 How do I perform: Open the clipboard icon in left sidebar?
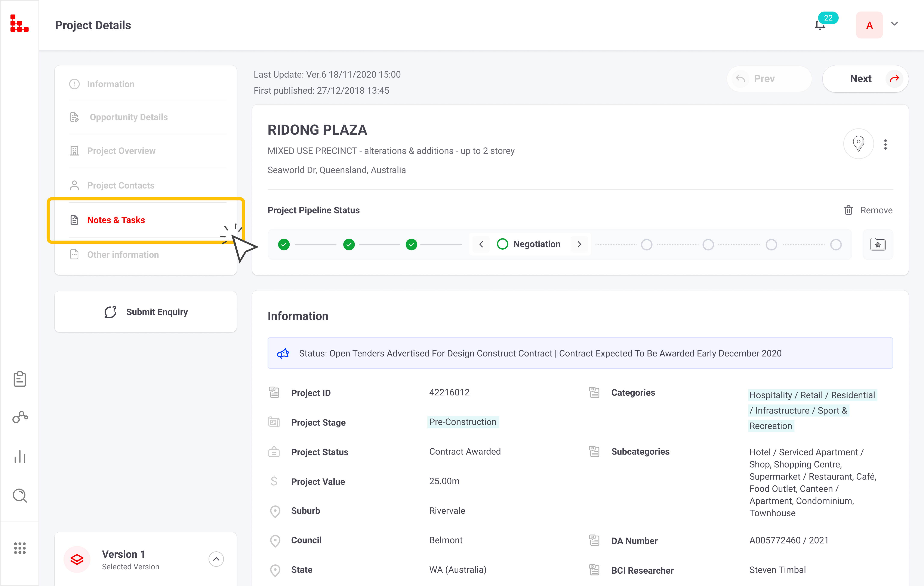pos(19,379)
